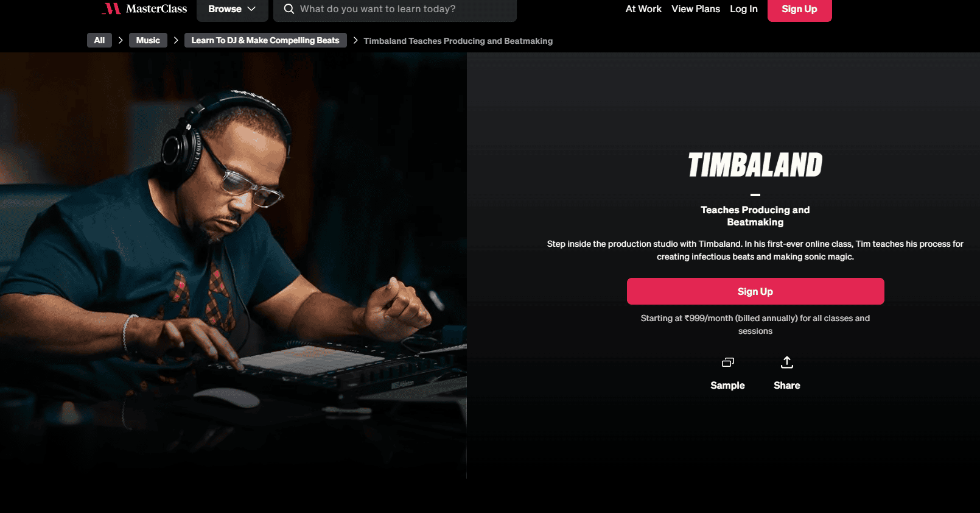Click the chevron after the All breadcrumb

[121, 40]
